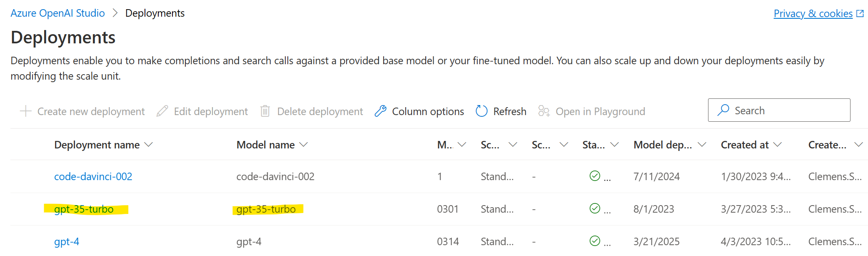The height and width of the screenshot is (256, 868).
Task: Open the gpt-4 deployment link
Action: (x=67, y=241)
